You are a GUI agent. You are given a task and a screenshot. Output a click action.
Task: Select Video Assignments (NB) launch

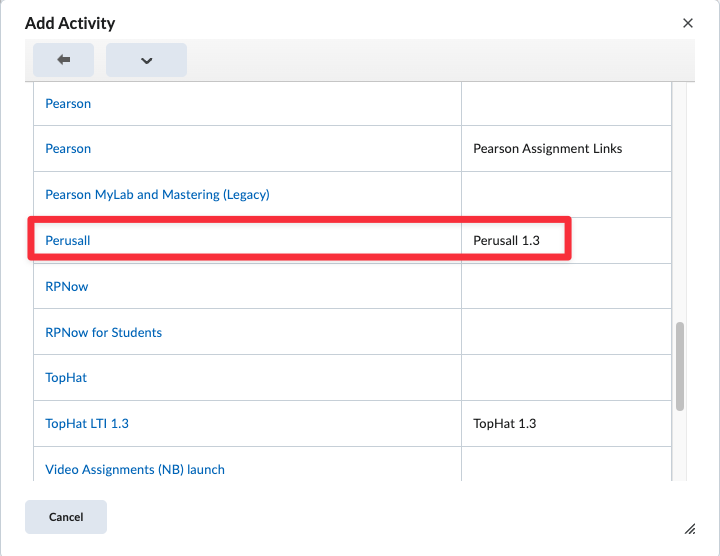tap(135, 469)
